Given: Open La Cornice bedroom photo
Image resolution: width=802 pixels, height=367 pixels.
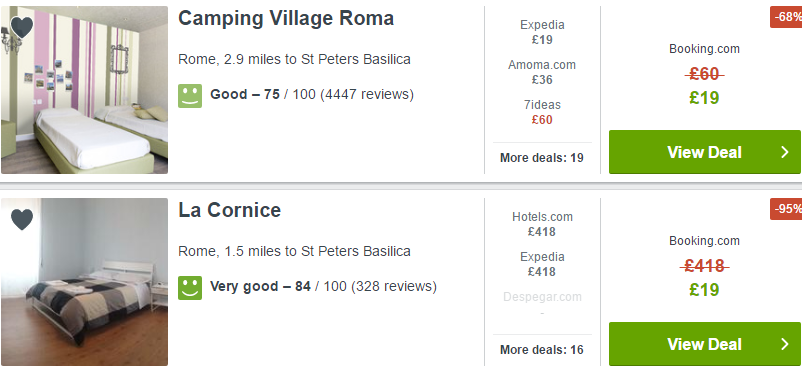Looking at the screenshot, I should (x=84, y=282).
